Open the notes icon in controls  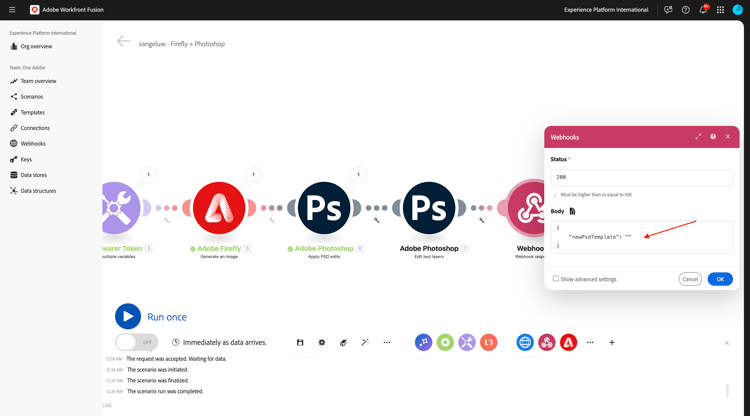click(x=343, y=342)
